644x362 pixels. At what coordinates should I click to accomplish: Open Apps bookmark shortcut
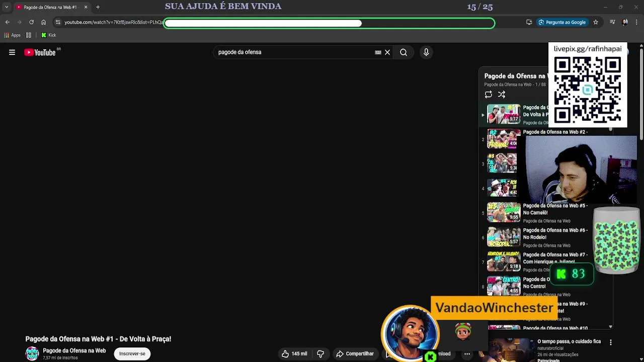click(12, 35)
